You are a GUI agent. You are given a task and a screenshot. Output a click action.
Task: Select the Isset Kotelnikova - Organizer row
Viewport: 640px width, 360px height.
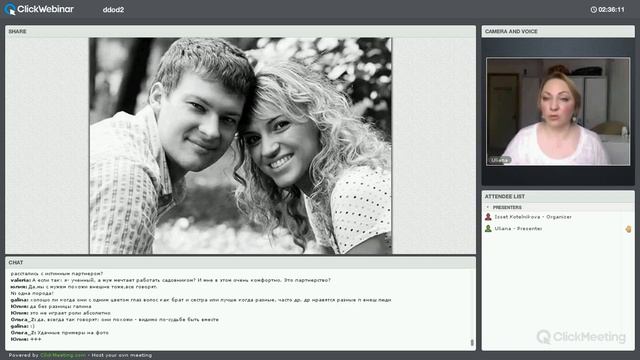click(x=558, y=217)
